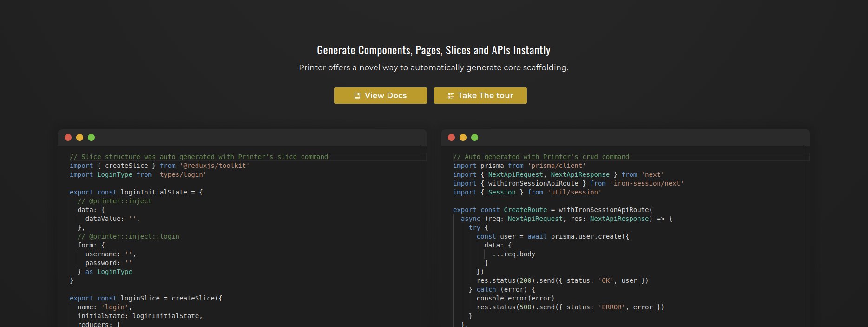Click the password: '' line
The height and width of the screenshot is (327, 868).
(x=109, y=263)
